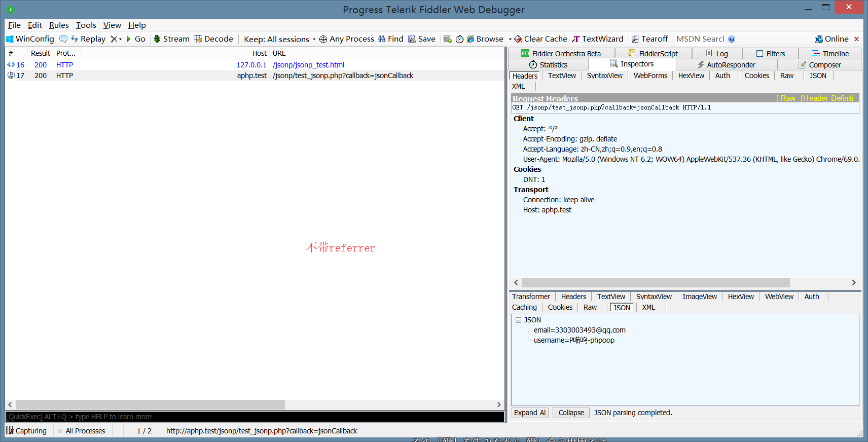868x442 pixels.
Task: Open the Tools menu
Action: click(86, 25)
